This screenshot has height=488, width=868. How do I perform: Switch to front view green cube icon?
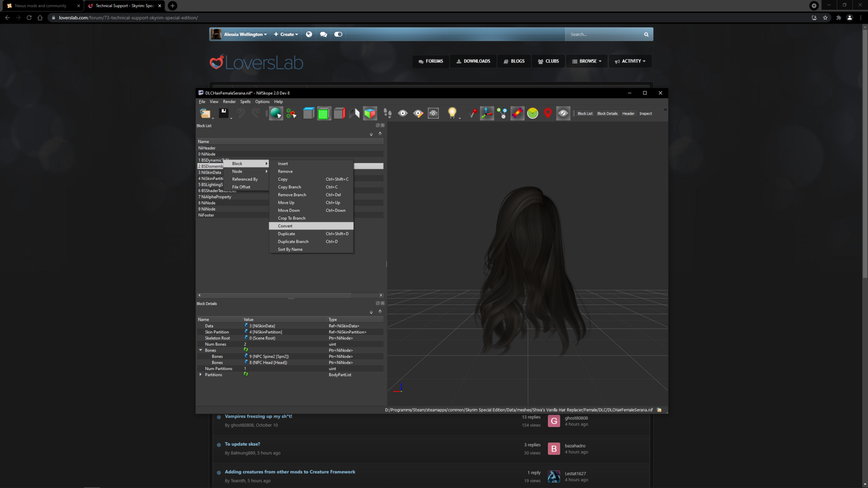324,113
